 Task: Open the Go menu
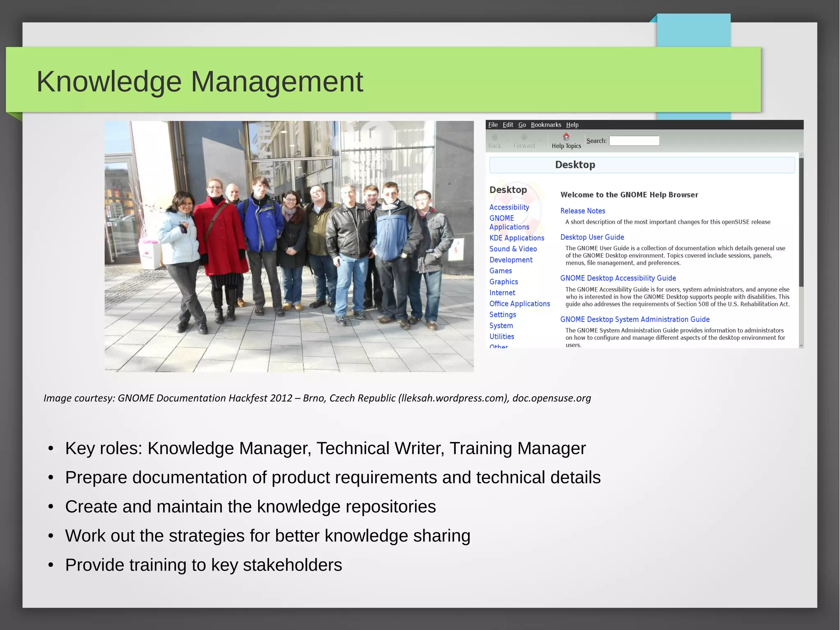pyautogui.click(x=522, y=125)
